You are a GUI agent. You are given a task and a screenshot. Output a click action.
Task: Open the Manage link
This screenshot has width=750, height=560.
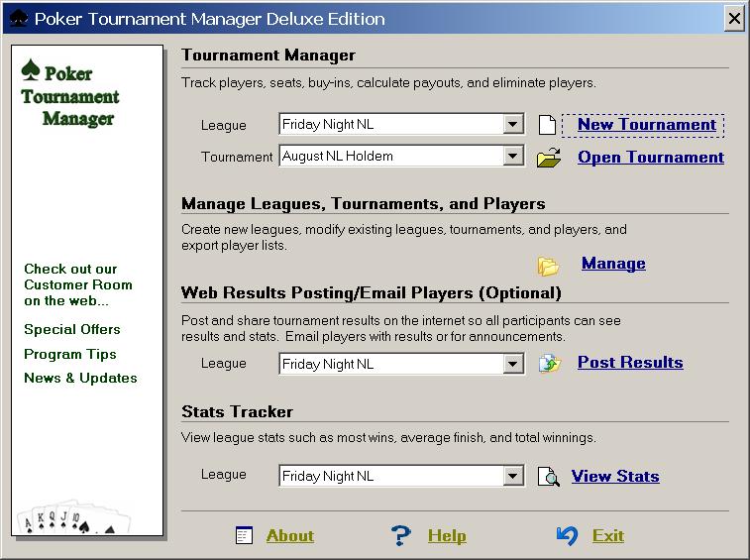click(613, 264)
